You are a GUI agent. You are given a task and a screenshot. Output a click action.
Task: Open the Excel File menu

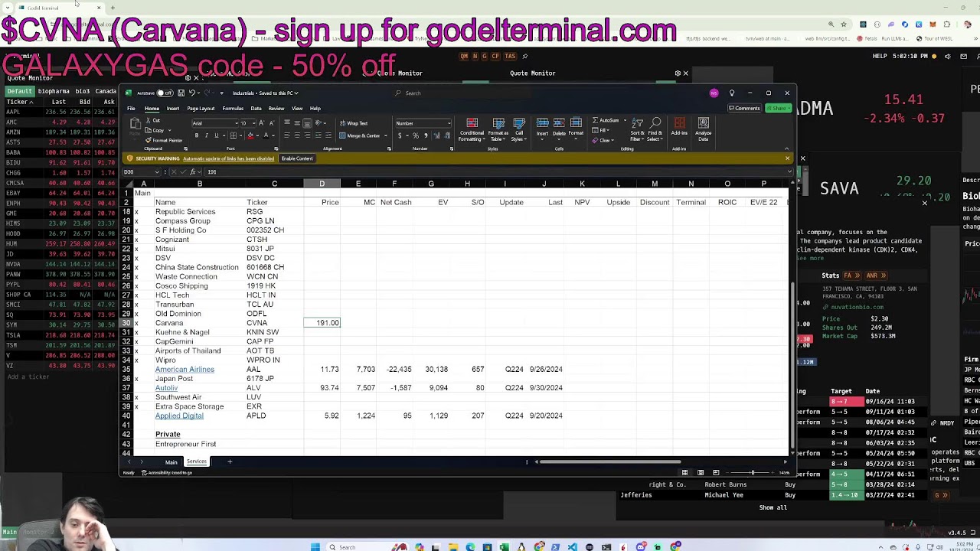tap(131, 109)
